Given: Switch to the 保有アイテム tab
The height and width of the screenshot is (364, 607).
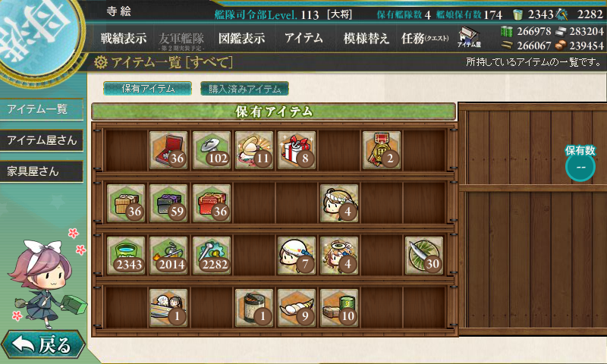Looking at the screenshot, I should coord(147,89).
